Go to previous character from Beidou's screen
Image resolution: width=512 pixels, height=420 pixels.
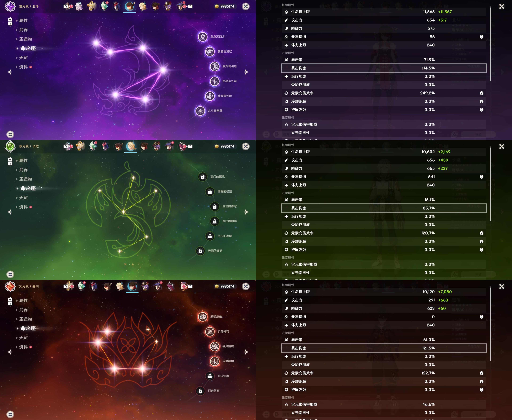click(10, 72)
